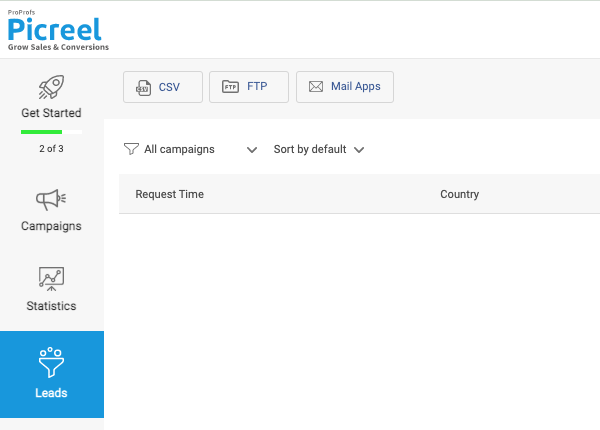Expand the All campaigns chevron arrow

(x=251, y=150)
